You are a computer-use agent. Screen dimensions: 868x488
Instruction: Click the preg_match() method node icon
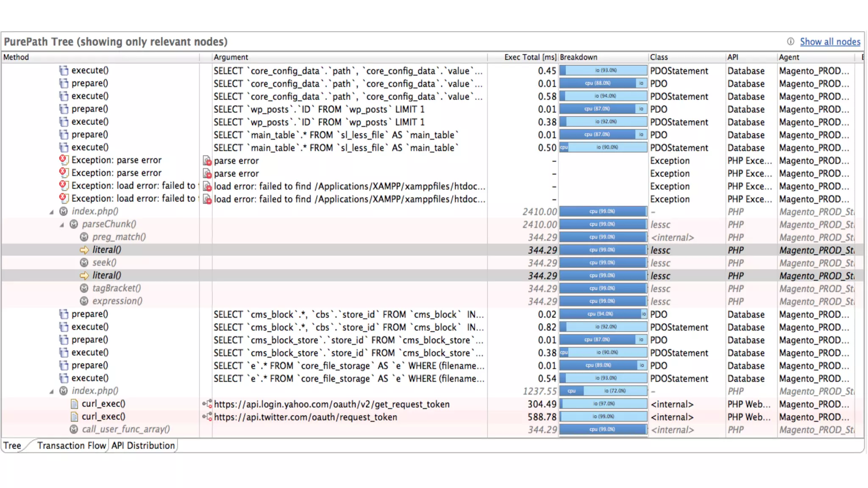84,237
